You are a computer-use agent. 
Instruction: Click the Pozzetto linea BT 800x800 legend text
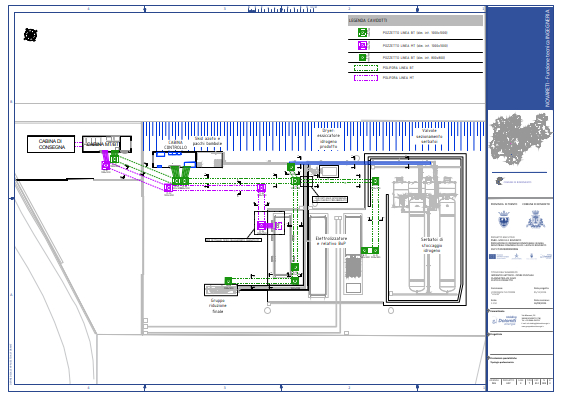pos(414,58)
